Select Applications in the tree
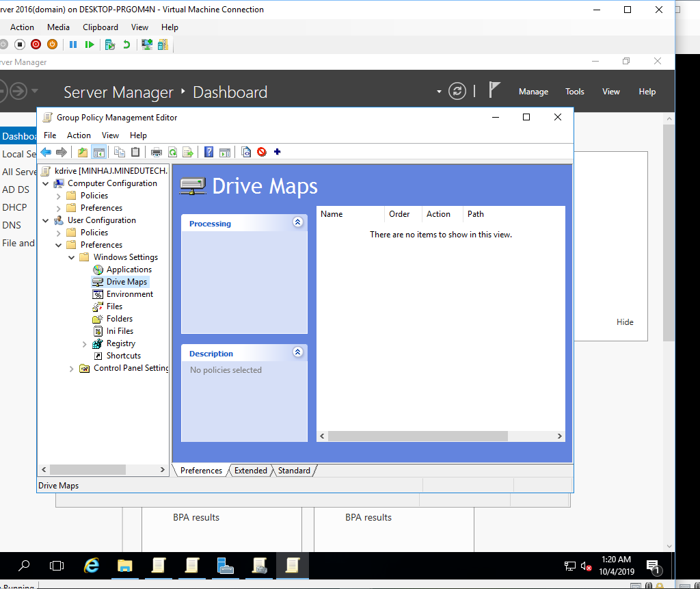 129,270
